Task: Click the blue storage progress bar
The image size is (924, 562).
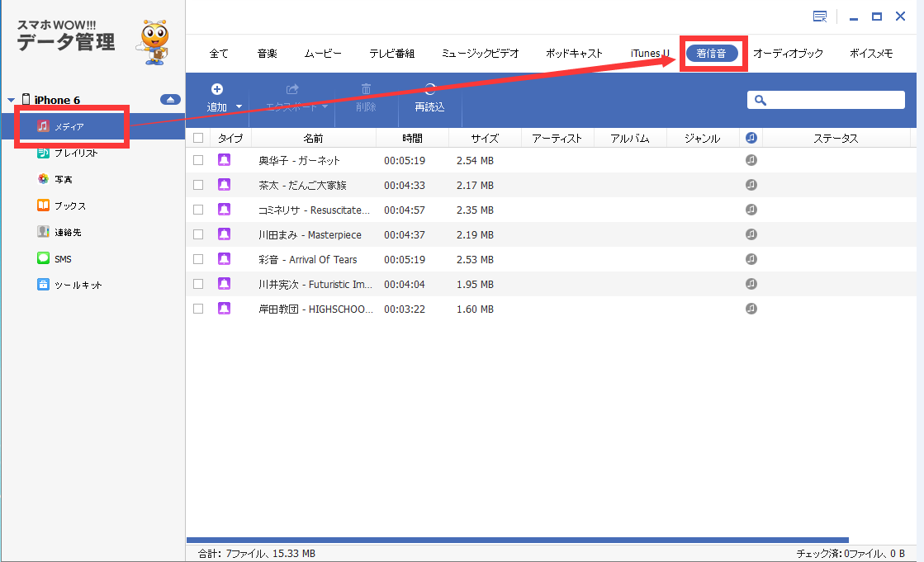Action: tap(518, 540)
